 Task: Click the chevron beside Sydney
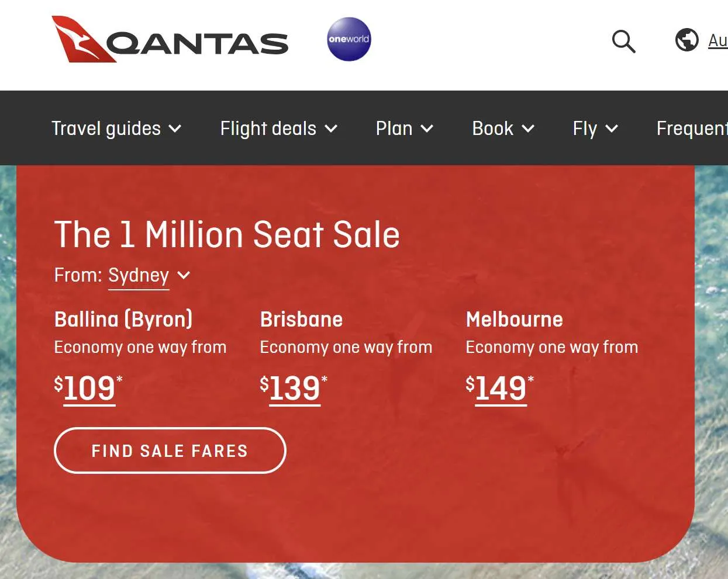pyautogui.click(x=184, y=275)
